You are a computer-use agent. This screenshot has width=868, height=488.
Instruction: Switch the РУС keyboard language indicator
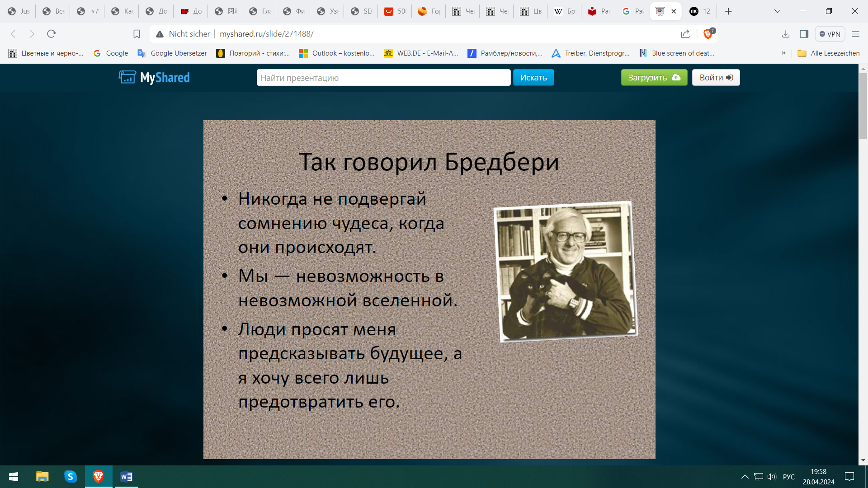click(x=788, y=477)
